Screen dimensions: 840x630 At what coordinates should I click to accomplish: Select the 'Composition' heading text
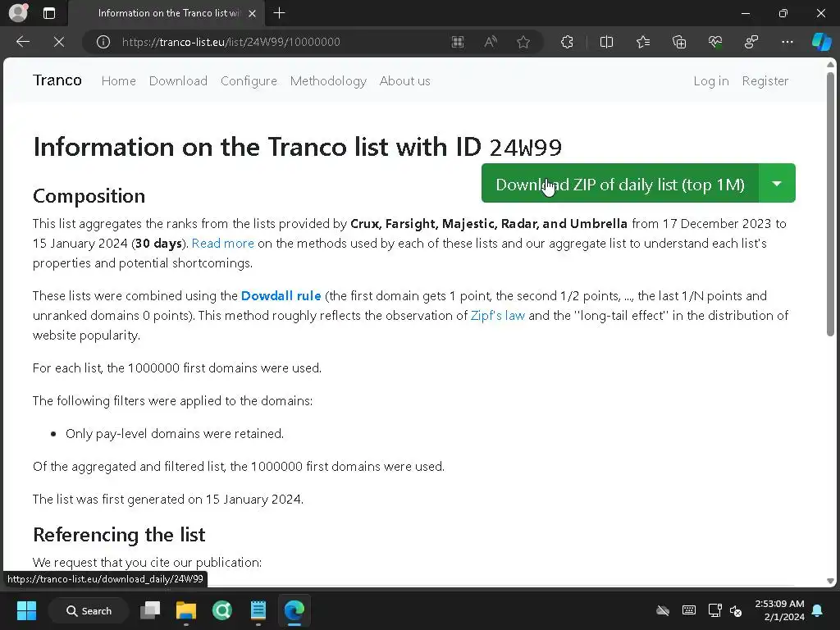[x=89, y=195]
